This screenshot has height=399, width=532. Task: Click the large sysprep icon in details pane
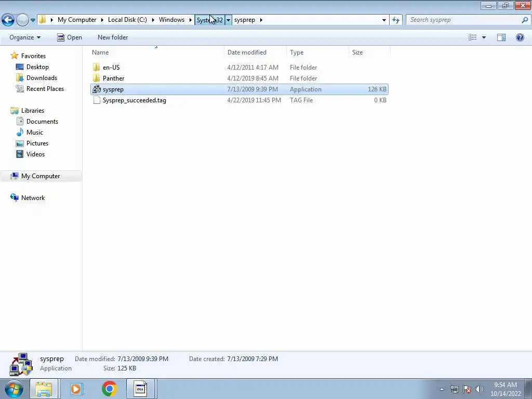(21, 364)
